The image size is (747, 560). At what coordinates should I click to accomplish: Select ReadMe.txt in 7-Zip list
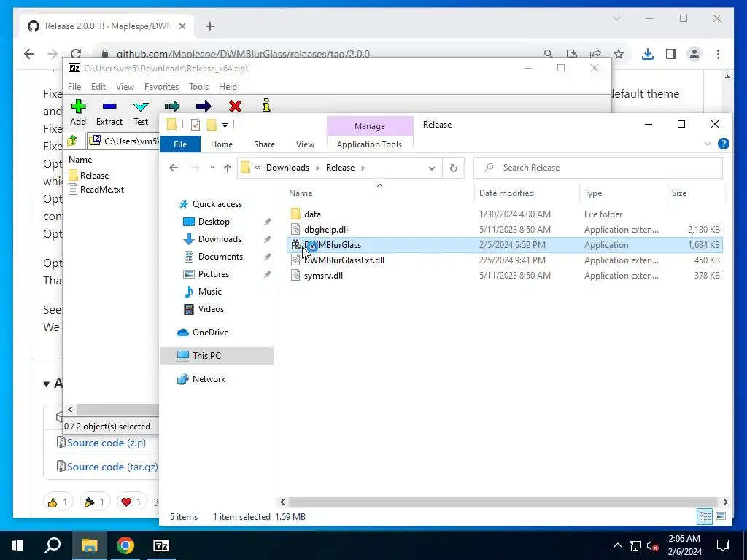tap(96, 189)
